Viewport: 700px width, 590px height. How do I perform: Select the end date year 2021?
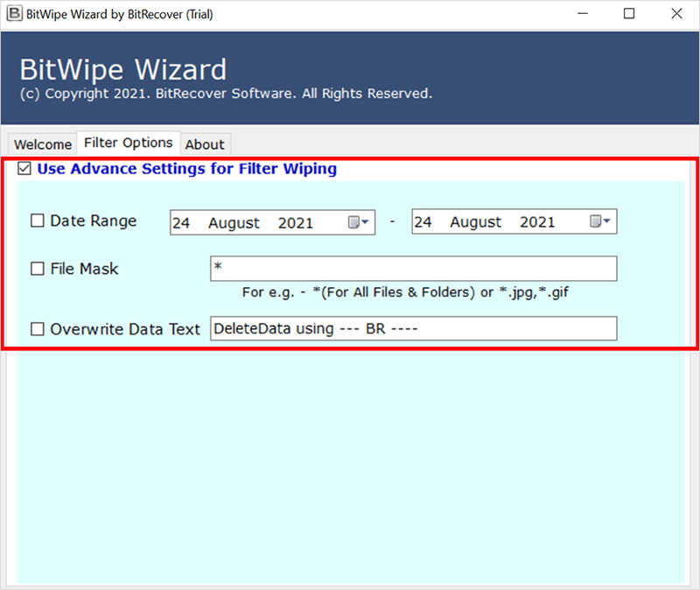coord(537,222)
